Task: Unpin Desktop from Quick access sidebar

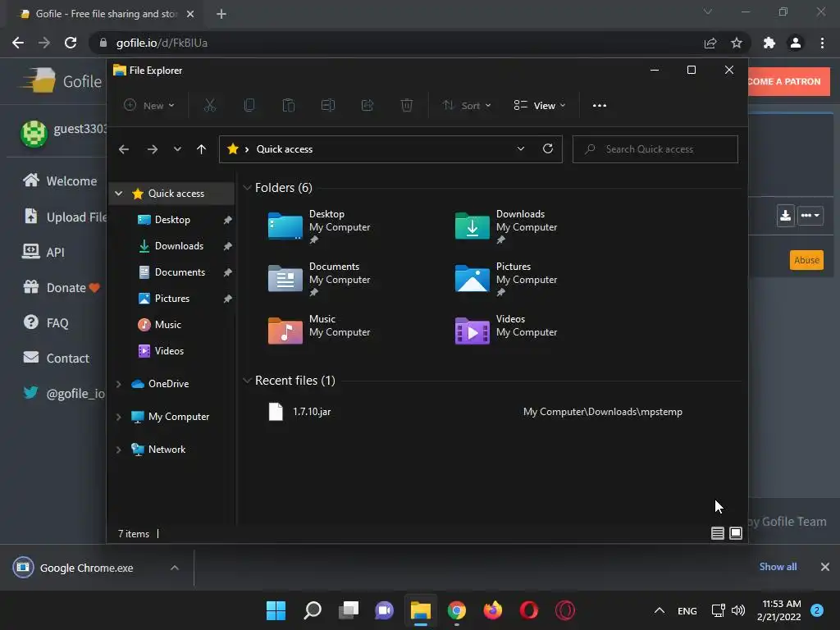Action: point(228,220)
